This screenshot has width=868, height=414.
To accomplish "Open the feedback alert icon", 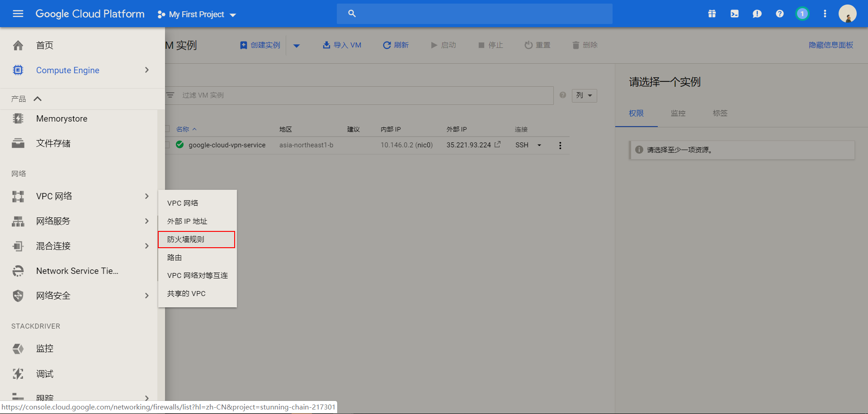I will coord(757,14).
